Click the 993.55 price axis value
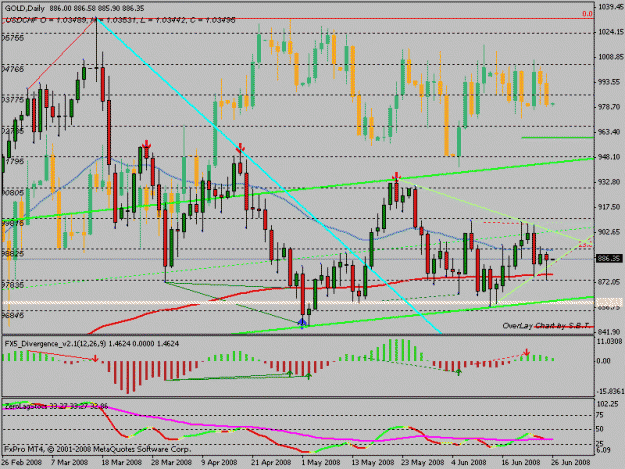The image size is (625, 469). tap(609, 82)
